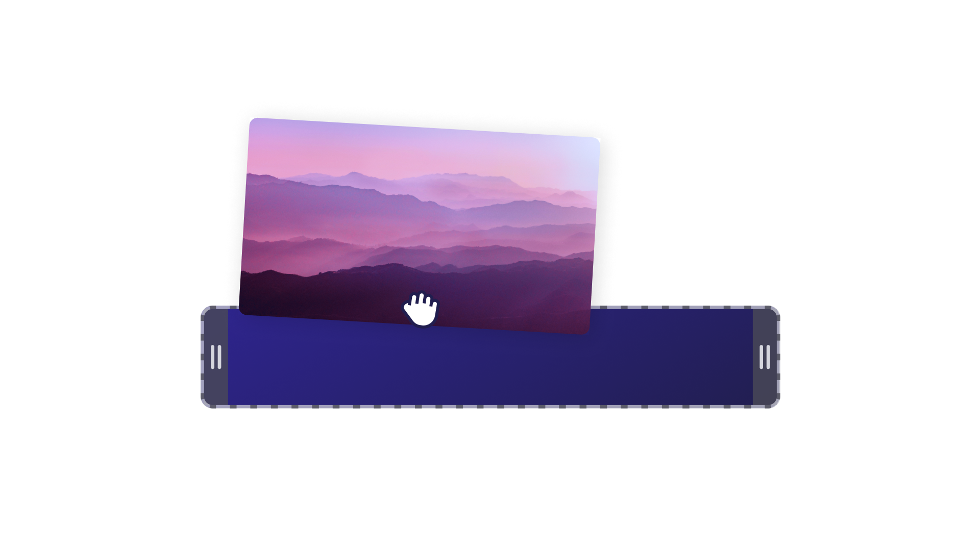Click the dark device frame background

pyautogui.click(x=215, y=357)
